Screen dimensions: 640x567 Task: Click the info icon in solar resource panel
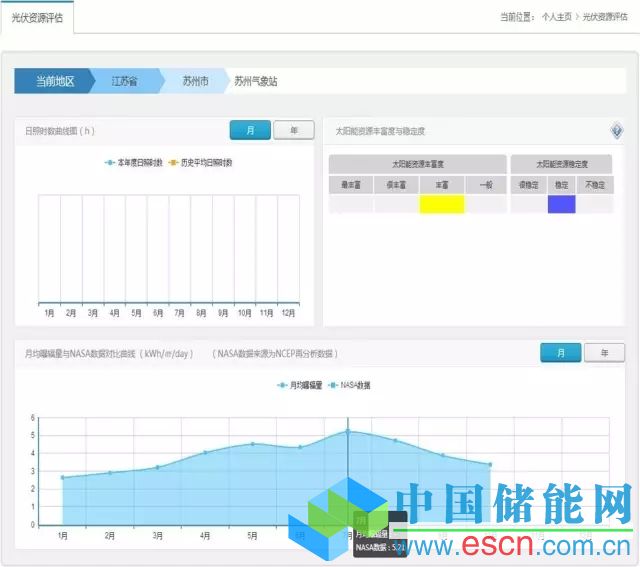(617, 130)
